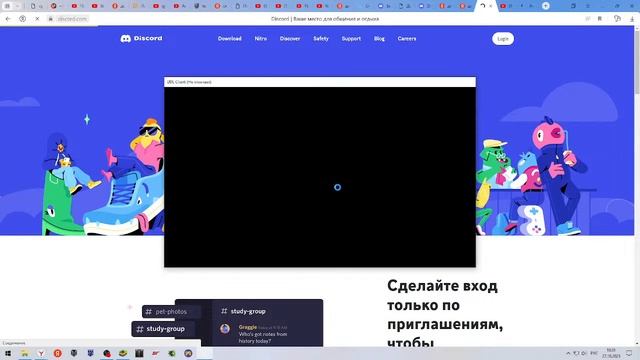Click the Discord logo in the header
This screenshot has width=640, height=360.
pos(141,38)
